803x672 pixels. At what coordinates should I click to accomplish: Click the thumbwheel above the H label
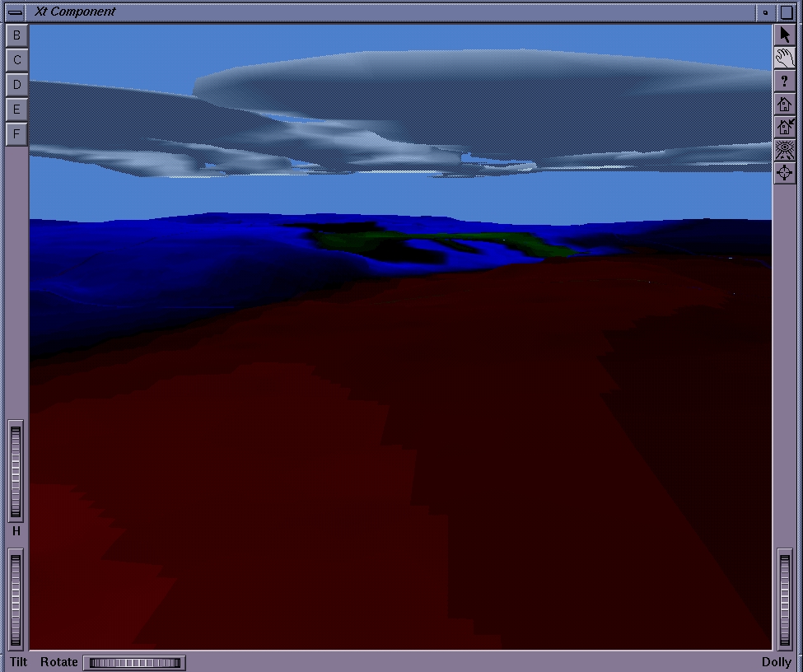pos(16,471)
